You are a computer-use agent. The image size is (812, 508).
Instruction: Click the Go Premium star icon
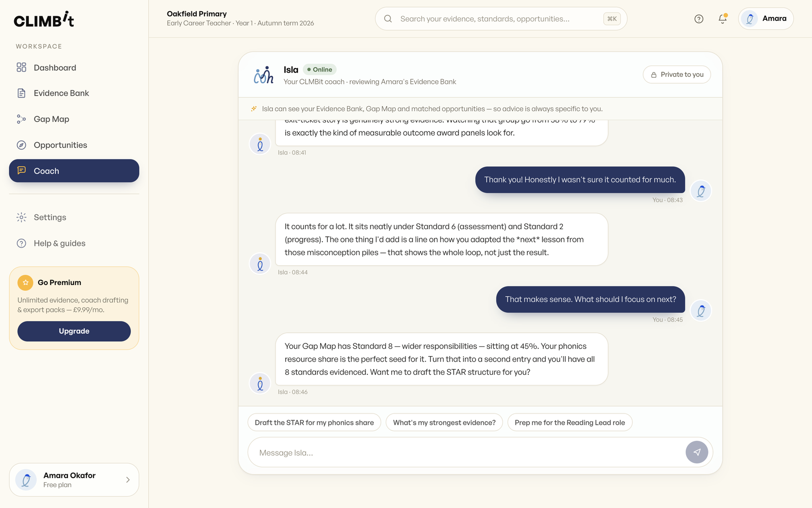pos(25,282)
